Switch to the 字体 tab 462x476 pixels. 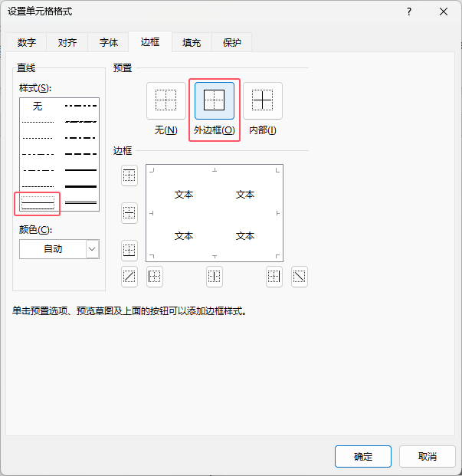click(x=109, y=42)
